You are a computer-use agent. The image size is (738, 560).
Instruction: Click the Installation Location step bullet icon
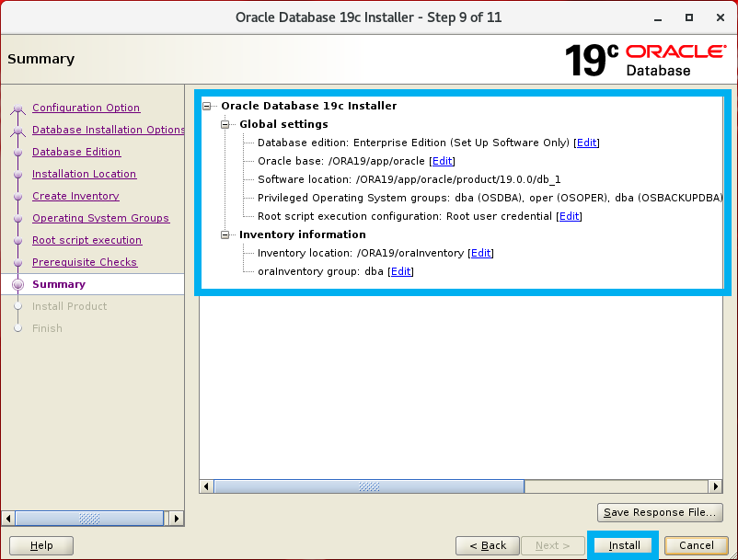coord(17,175)
